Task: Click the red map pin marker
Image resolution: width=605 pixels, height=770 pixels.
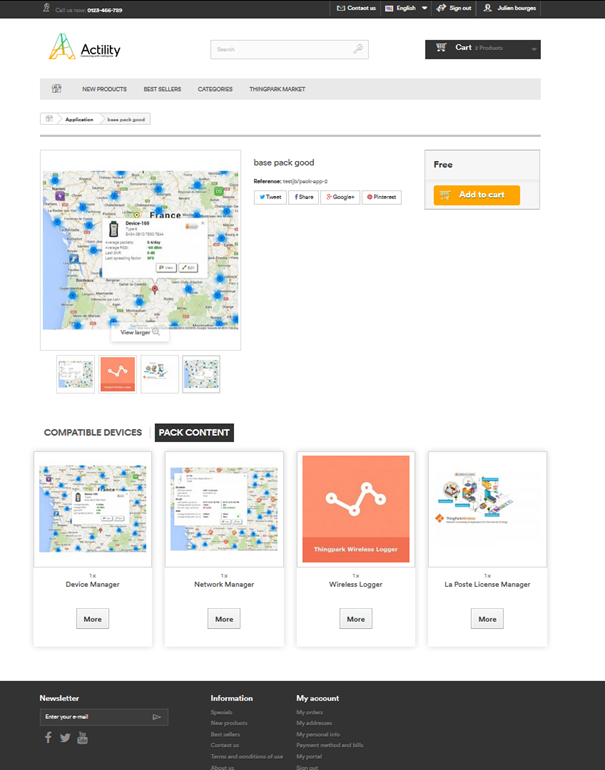Action: (x=155, y=289)
